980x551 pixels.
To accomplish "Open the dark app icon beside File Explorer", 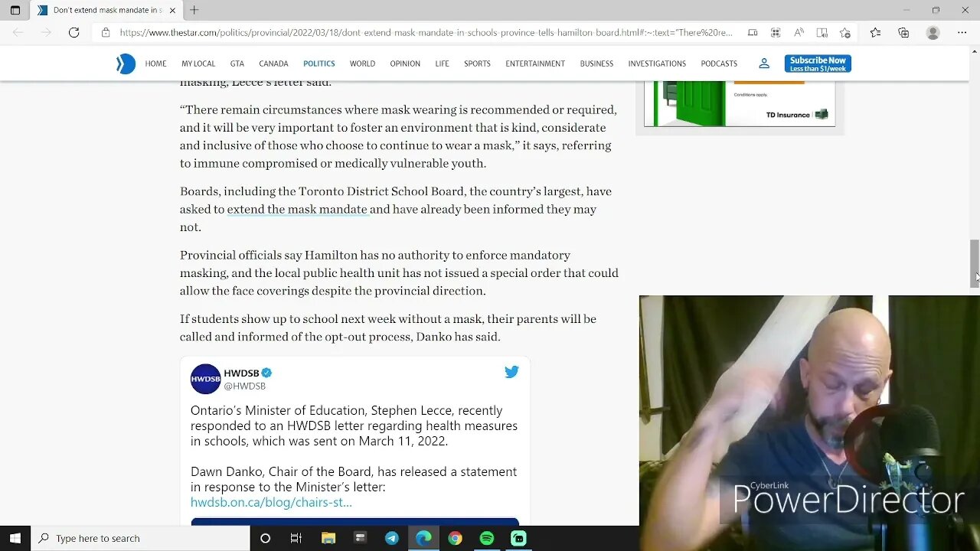I will [x=360, y=538].
